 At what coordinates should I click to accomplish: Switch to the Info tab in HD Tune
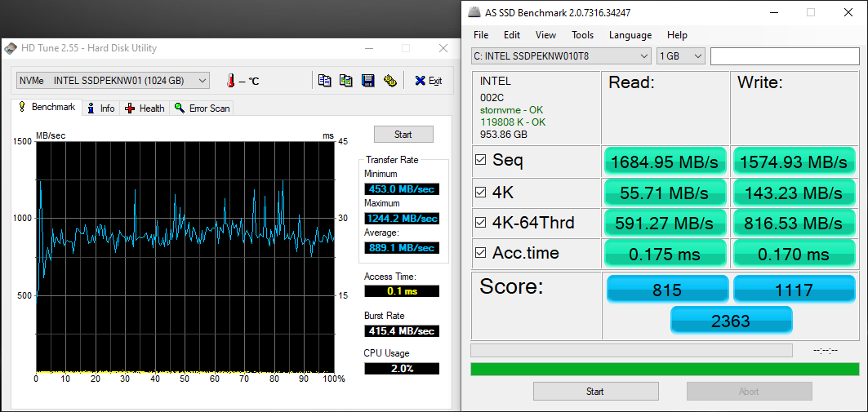101,109
